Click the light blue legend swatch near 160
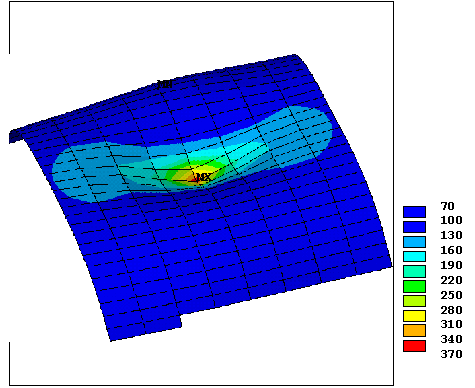Viewport: 475px width, 388px height. pyautogui.click(x=414, y=242)
